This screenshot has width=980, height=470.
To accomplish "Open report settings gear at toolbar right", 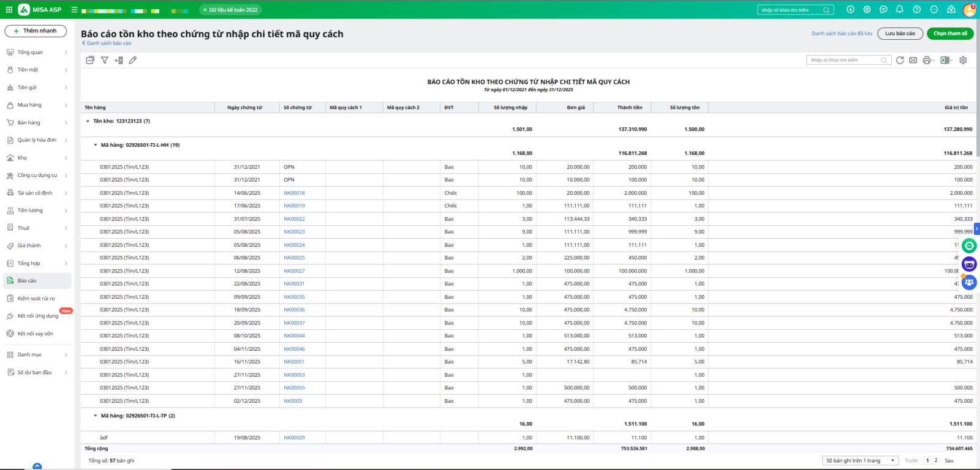I will 963,60.
